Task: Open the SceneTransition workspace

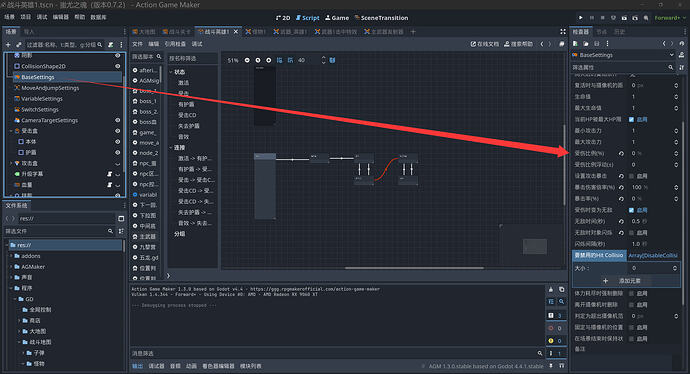Action: click(x=381, y=18)
